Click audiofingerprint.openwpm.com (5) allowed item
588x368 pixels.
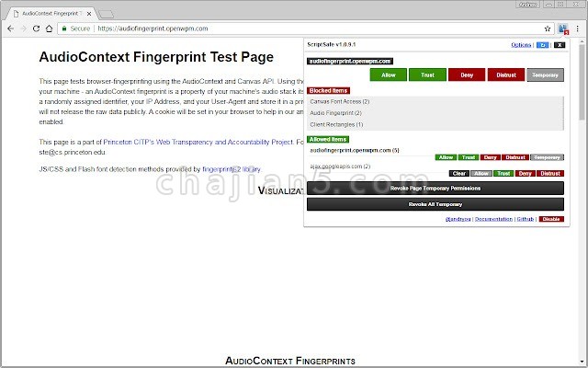point(355,150)
